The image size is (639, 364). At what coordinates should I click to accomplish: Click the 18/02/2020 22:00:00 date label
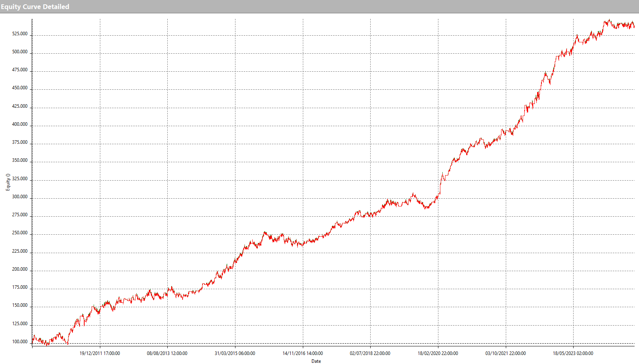pos(437,353)
